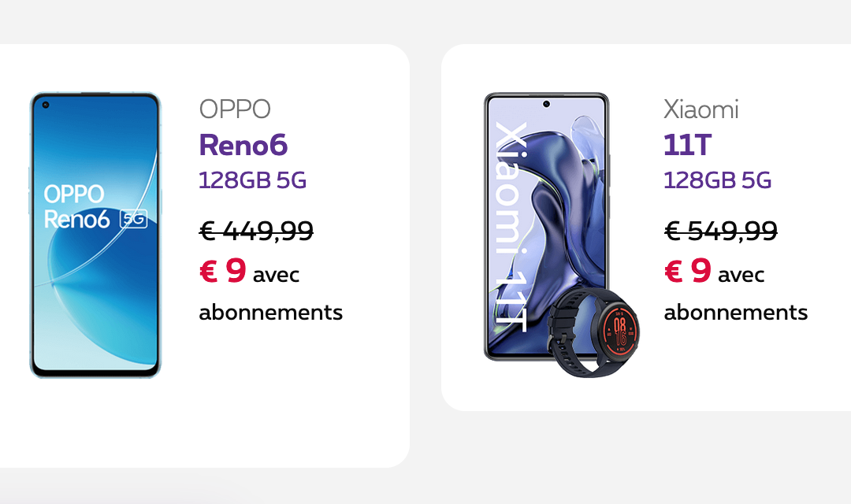Click the crossed-out € 549,99 price
This screenshot has height=504, width=851.
point(721,231)
